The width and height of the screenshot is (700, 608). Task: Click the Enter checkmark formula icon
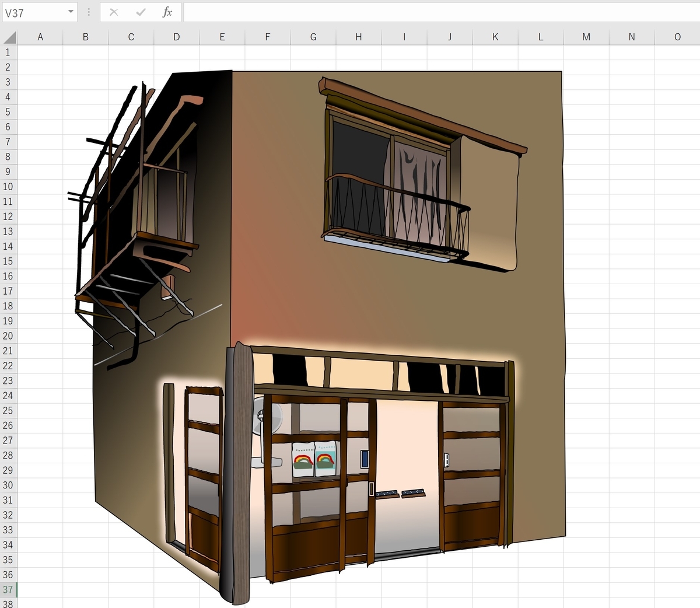click(x=141, y=12)
